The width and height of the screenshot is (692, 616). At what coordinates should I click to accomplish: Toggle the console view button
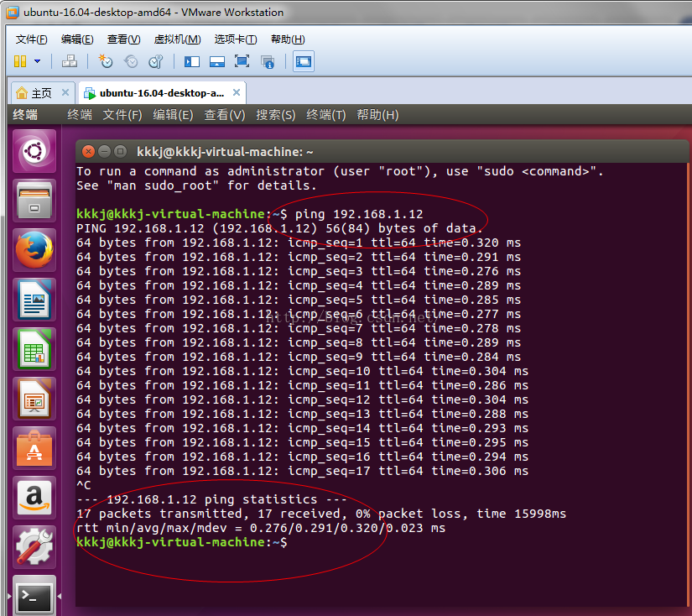(304, 61)
